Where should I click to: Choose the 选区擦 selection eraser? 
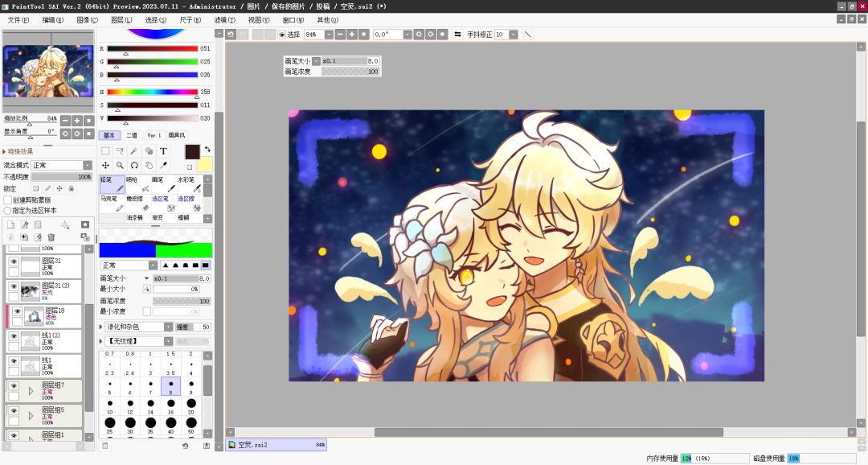click(190, 204)
